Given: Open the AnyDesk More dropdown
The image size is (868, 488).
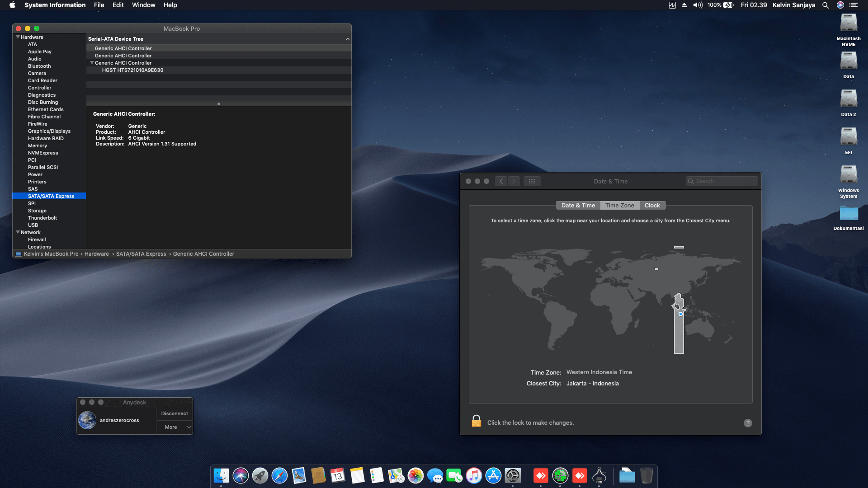Looking at the screenshot, I should click(x=175, y=427).
